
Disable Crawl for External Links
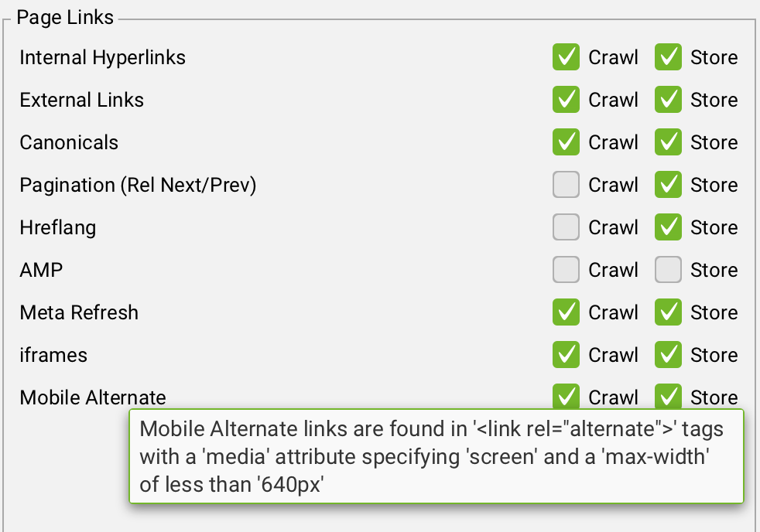tap(566, 100)
